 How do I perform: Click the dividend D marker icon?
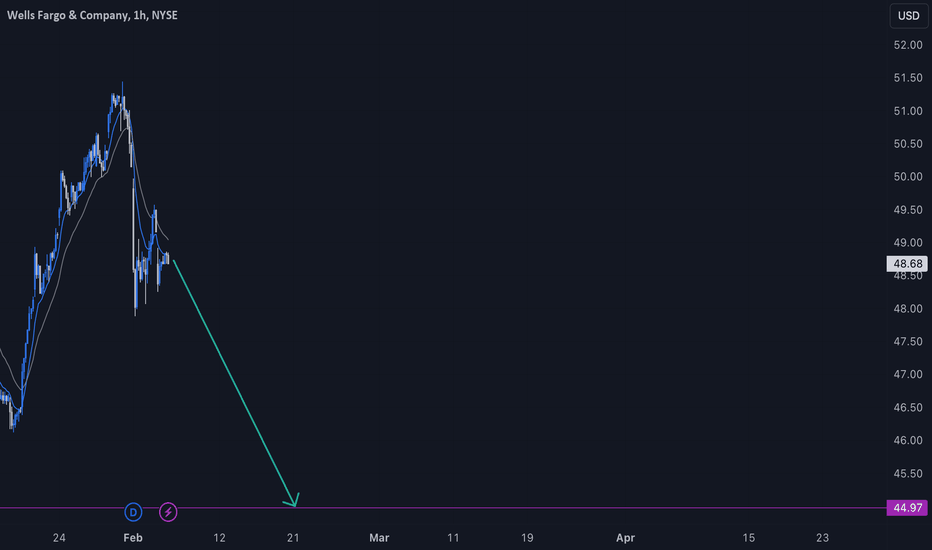(x=133, y=512)
